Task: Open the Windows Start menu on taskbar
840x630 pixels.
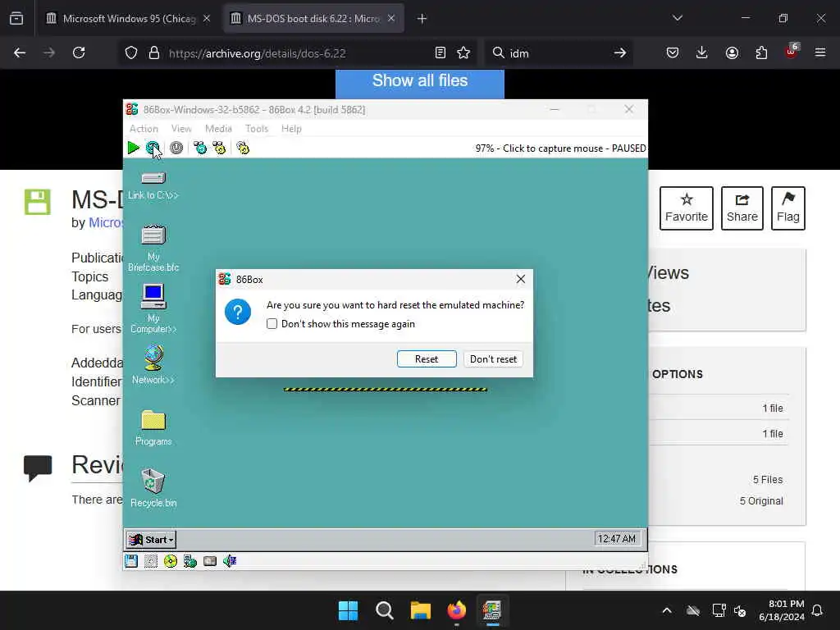Action: point(348,610)
